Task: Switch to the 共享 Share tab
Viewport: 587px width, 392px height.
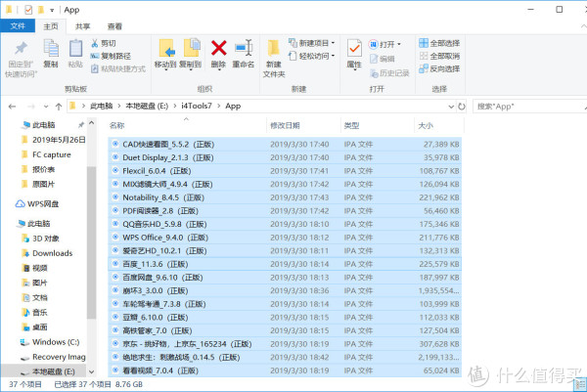Action: click(83, 26)
